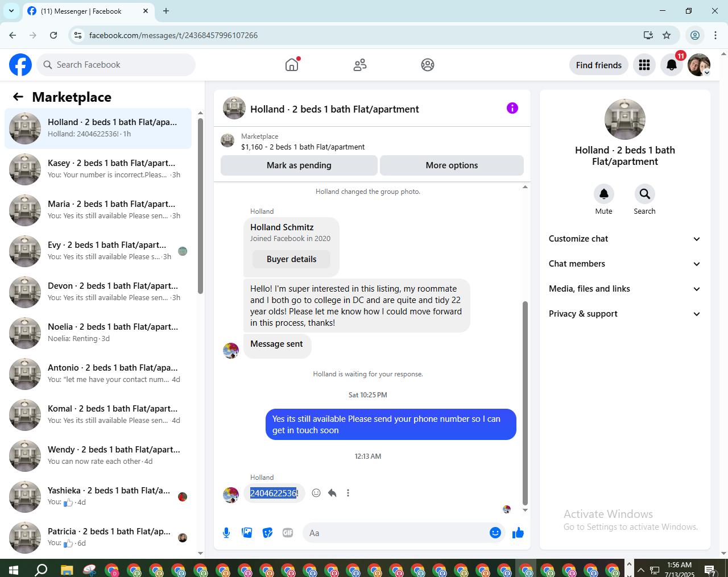This screenshot has width=728, height=577.
Task: Open Wendy's apartment conversation
Action: [x=98, y=456]
